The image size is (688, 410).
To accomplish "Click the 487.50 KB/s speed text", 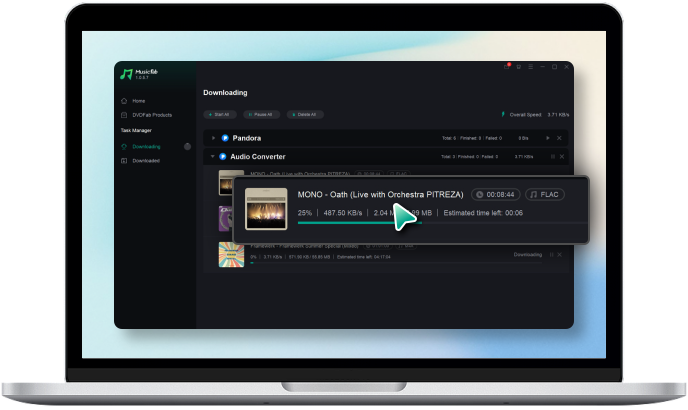I will pos(343,213).
